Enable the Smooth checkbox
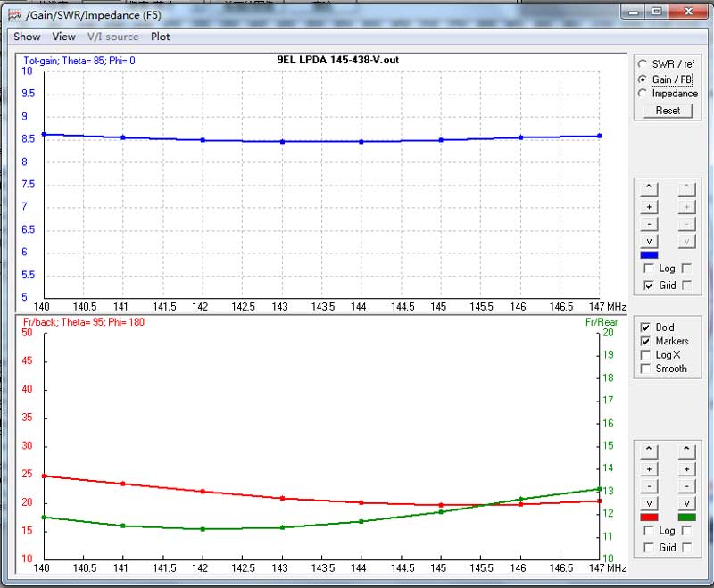 645,369
